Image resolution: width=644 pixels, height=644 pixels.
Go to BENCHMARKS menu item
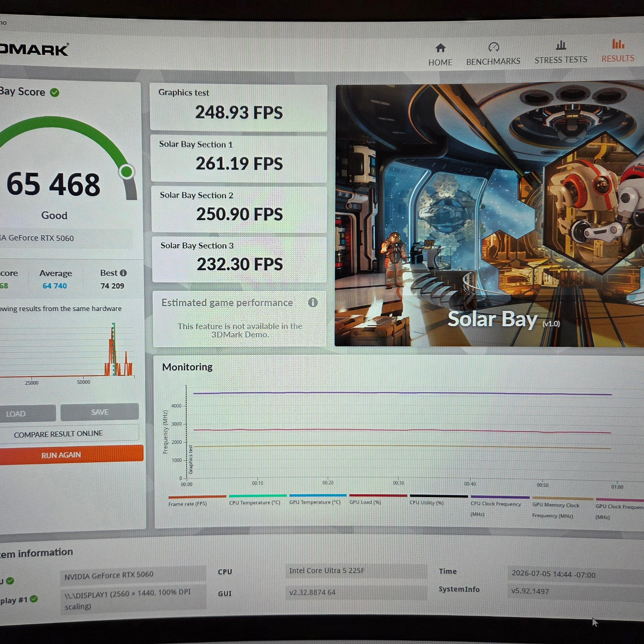point(493,61)
